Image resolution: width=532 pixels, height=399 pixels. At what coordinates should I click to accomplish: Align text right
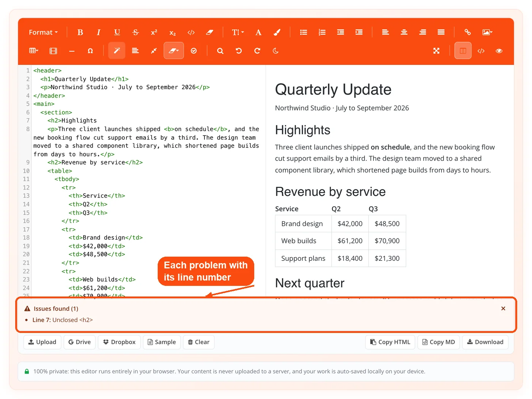pos(423,32)
